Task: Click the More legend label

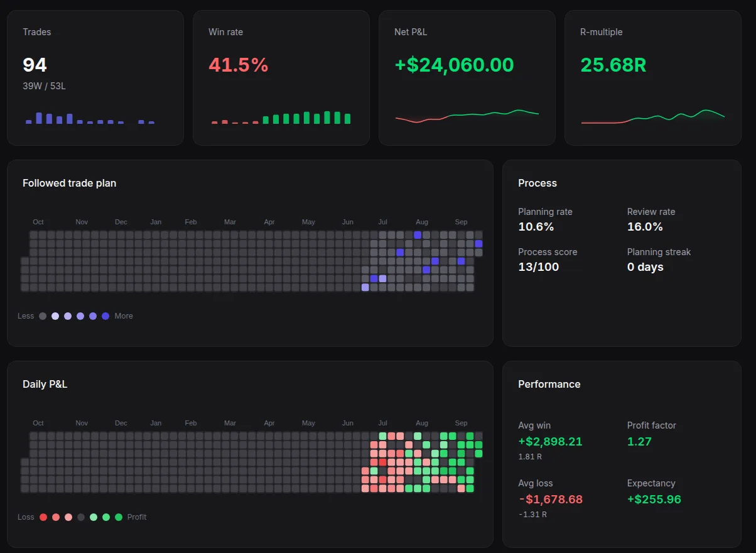Action: coord(124,316)
